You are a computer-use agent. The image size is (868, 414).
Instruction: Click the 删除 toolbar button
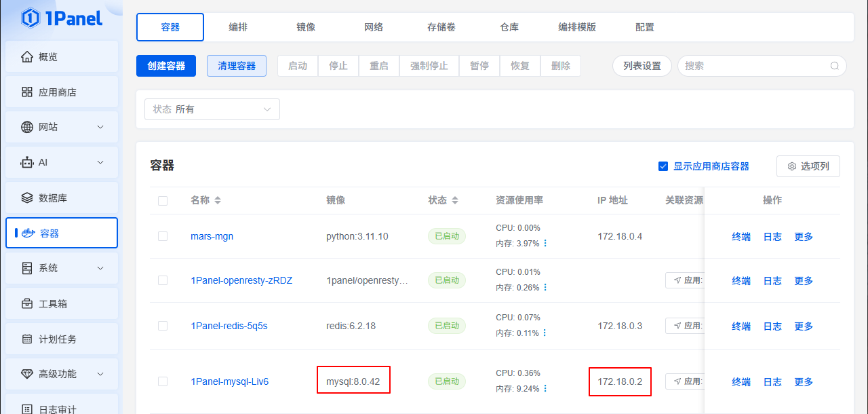561,66
